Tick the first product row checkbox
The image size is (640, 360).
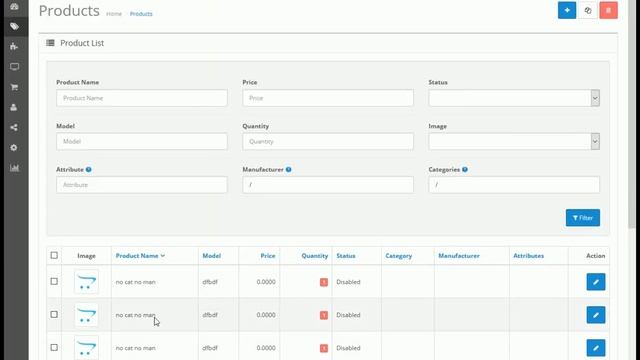[x=54, y=281]
